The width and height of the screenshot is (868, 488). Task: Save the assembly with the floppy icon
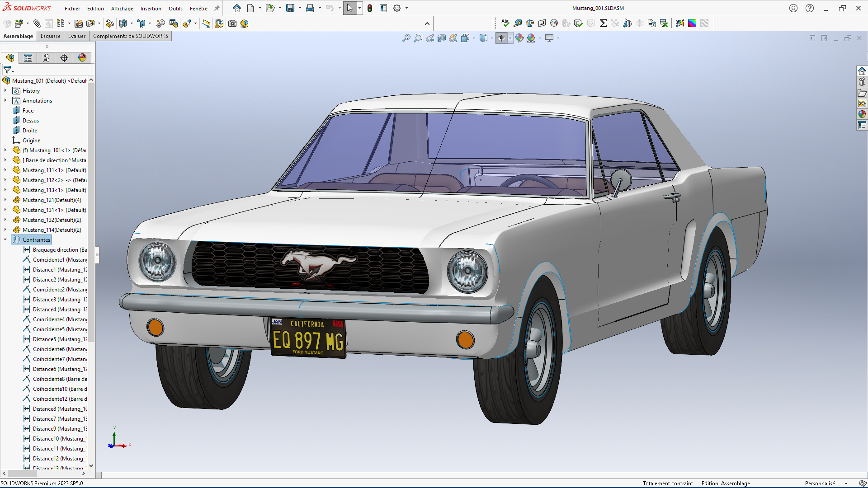coord(290,8)
